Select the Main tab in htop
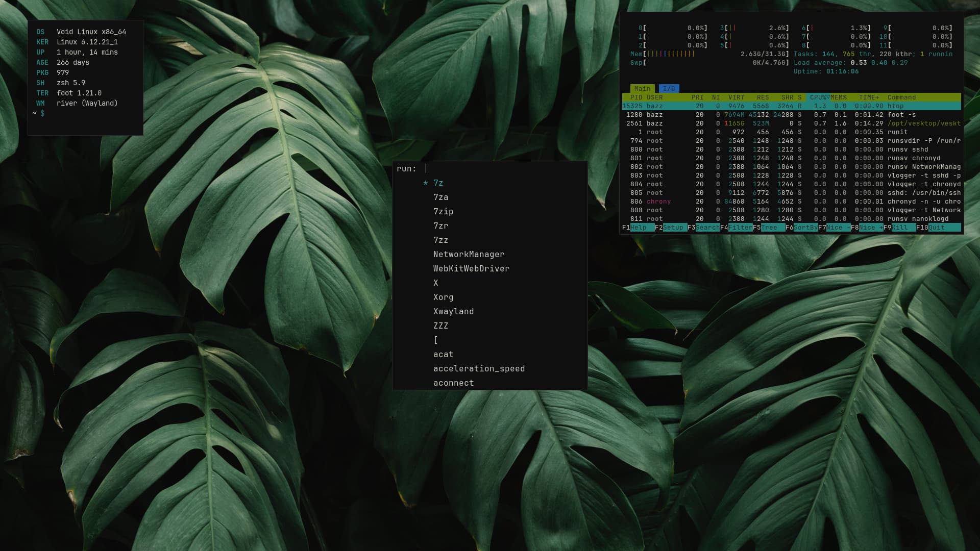The image size is (980, 551). pyautogui.click(x=642, y=89)
